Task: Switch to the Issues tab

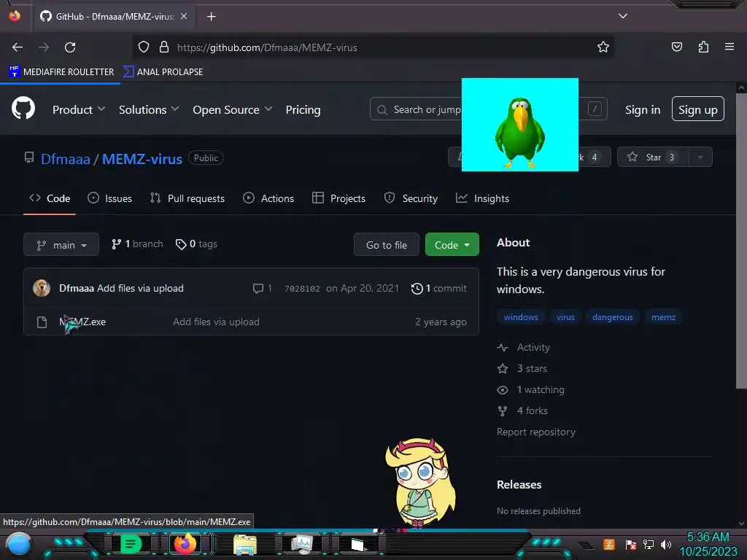Action: click(x=110, y=198)
